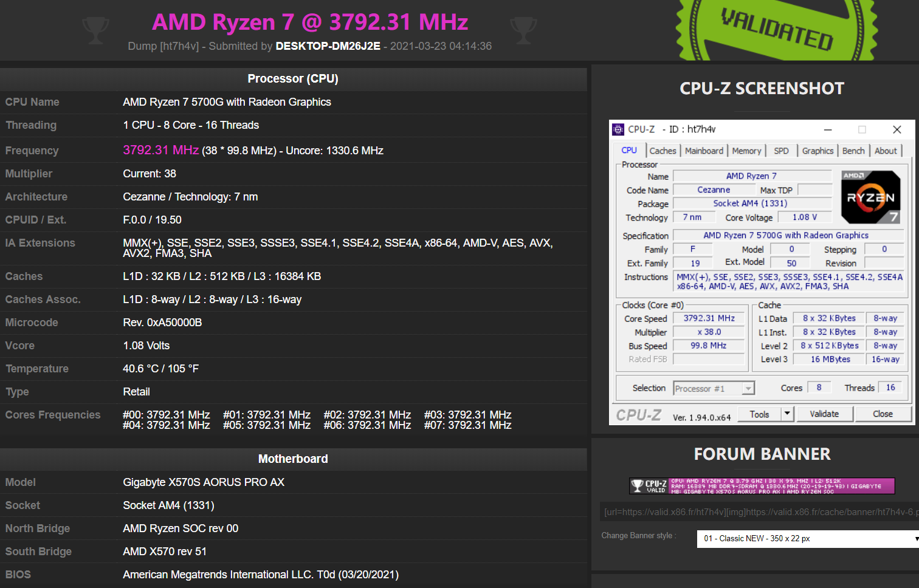Go to the Graphics tab
The image size is (919, 588).
(817, 151)
